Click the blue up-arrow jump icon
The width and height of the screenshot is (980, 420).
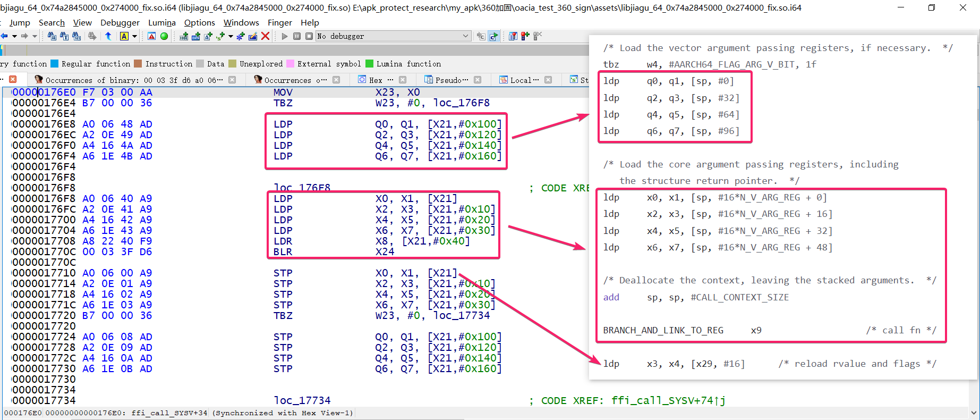tap(108, 36)
